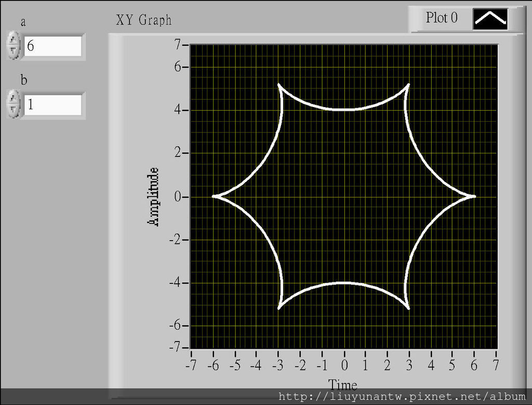Click the decrement arrow of control b

point(13,110)
